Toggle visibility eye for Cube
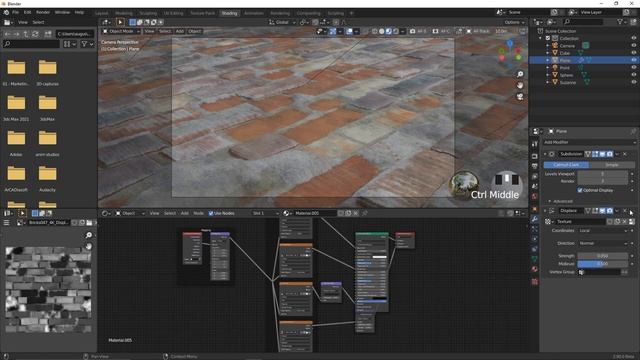Viewport: 640px width, 360px height. (x=633, y=53)
